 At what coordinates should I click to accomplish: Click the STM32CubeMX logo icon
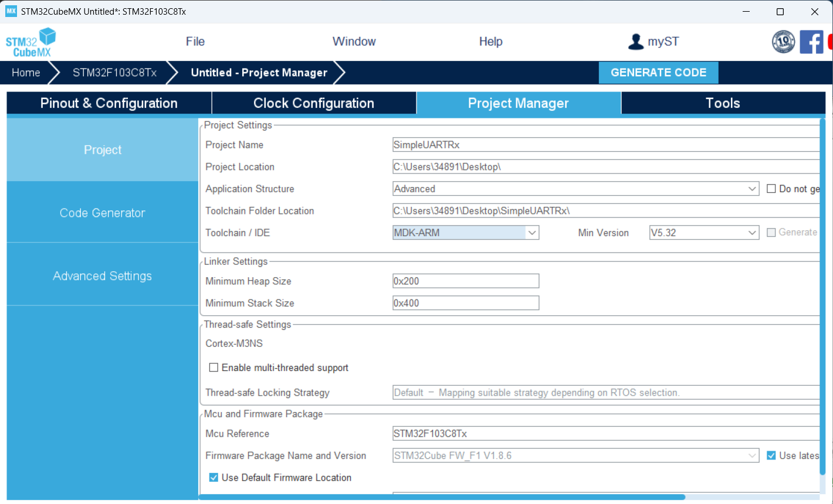click(x=31, y=42)
